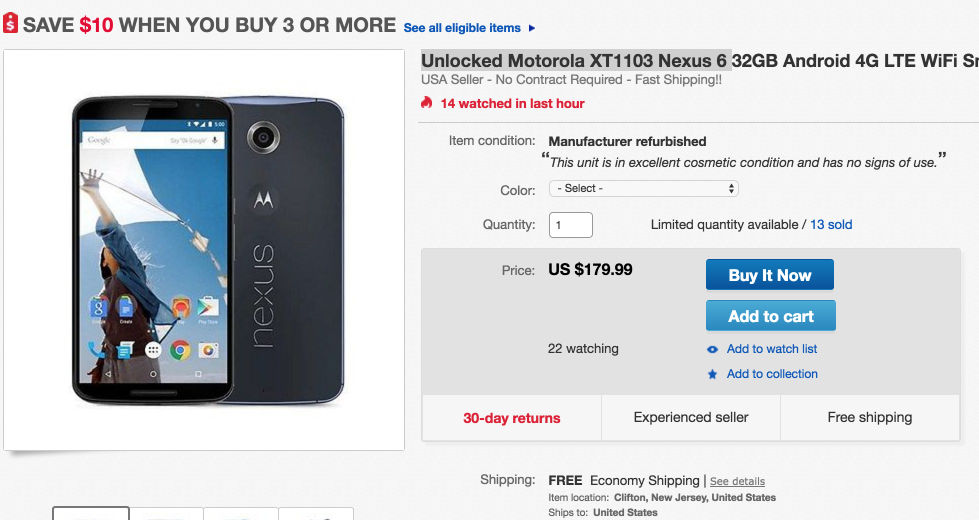The image size is (979, 520).
Task: Click Add to watch list link
Action: (x=772, y=349)
